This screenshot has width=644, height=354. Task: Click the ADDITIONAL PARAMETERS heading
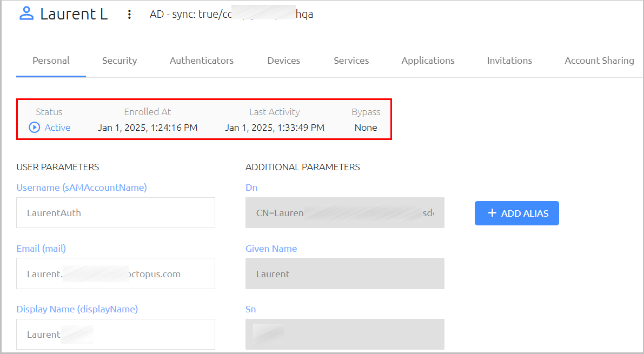click(x=303, y=167)
